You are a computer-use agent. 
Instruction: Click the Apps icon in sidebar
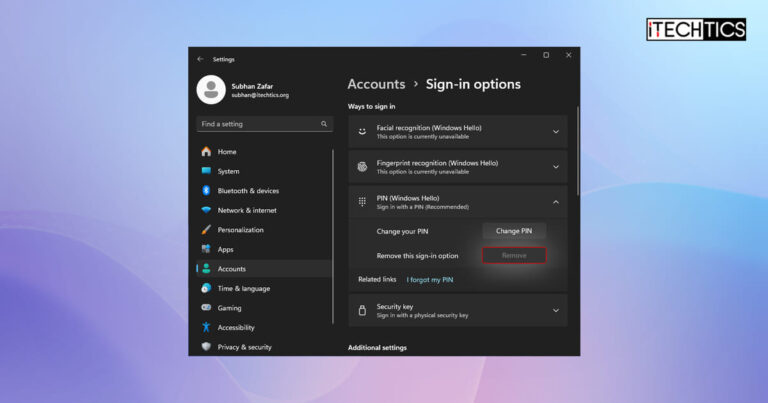pyautogui.click(x=206, y=249)
